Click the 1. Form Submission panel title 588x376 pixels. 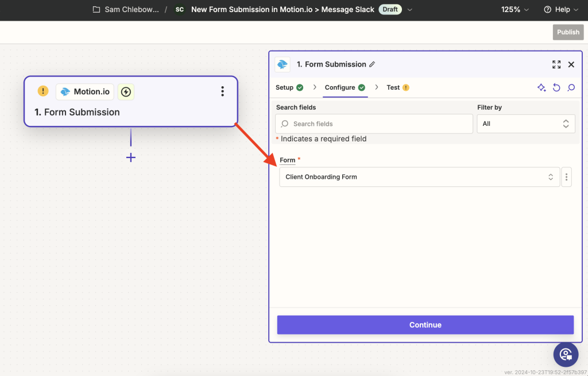(x=331, y=64)
